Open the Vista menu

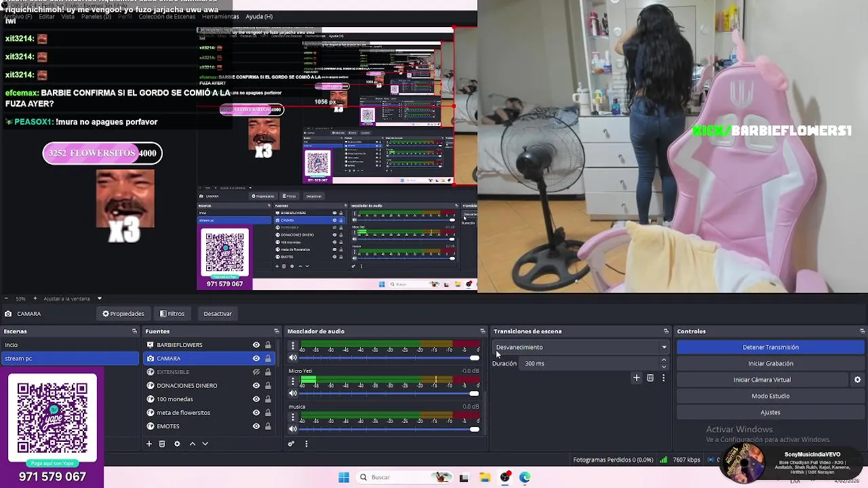pos(68,16)
